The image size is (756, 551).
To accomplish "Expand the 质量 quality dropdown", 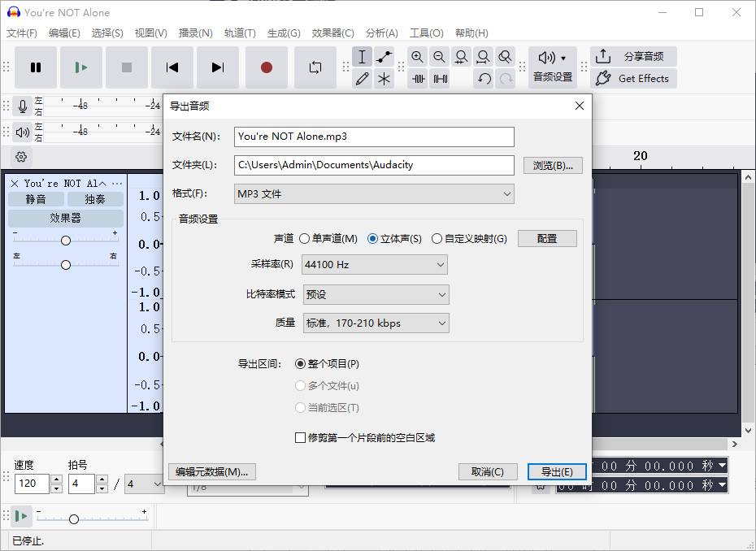I will coord(376,323).
